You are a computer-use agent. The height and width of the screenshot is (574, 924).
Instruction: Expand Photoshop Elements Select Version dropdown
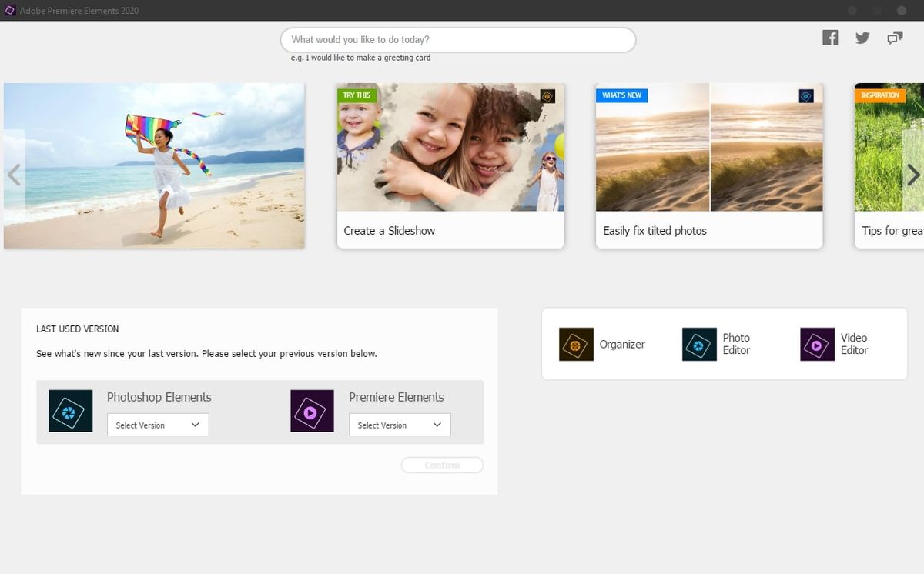(158, 425)
